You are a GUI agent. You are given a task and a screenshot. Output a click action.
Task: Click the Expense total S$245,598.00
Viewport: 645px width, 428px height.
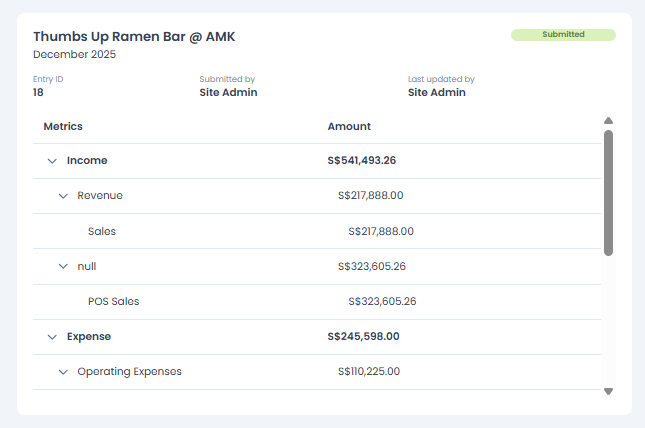(x=363, y=337)
